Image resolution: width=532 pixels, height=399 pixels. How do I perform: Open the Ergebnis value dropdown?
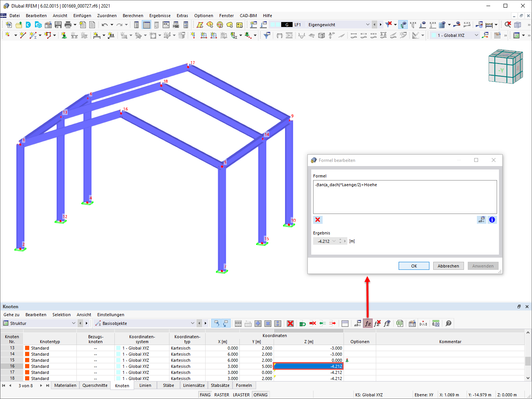click(x=334, y=241)
